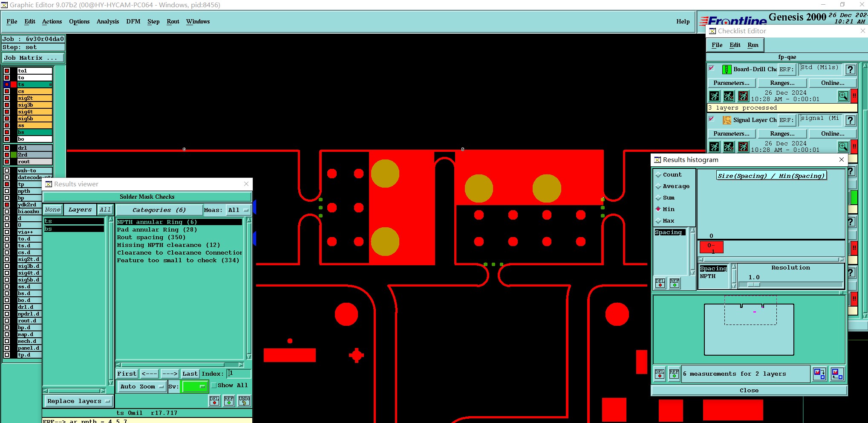Enable the Show All checkbox

tap(214, 385)
